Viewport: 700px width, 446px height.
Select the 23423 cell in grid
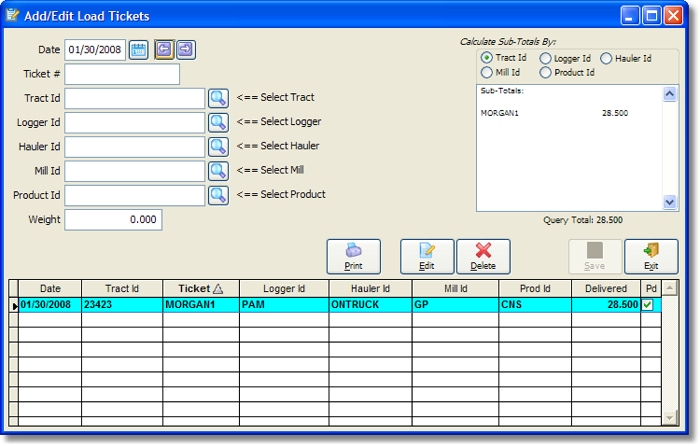(122, 304)
